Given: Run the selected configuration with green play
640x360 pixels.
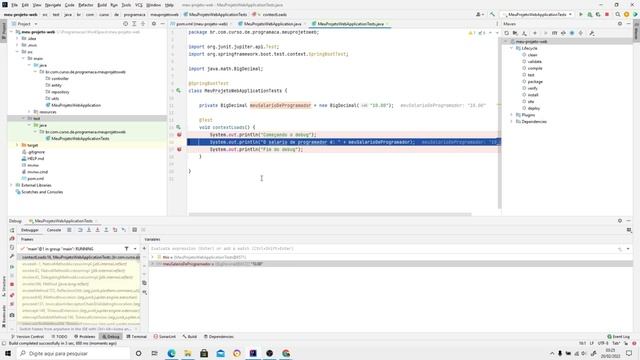Looking at the screenshot, I should [581, 14].
